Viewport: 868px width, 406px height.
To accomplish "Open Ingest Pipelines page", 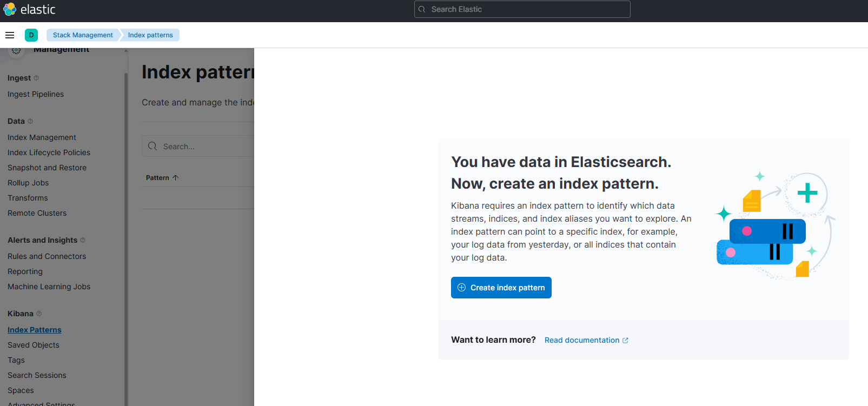I will pyautogui.click(x=36, y=94).
